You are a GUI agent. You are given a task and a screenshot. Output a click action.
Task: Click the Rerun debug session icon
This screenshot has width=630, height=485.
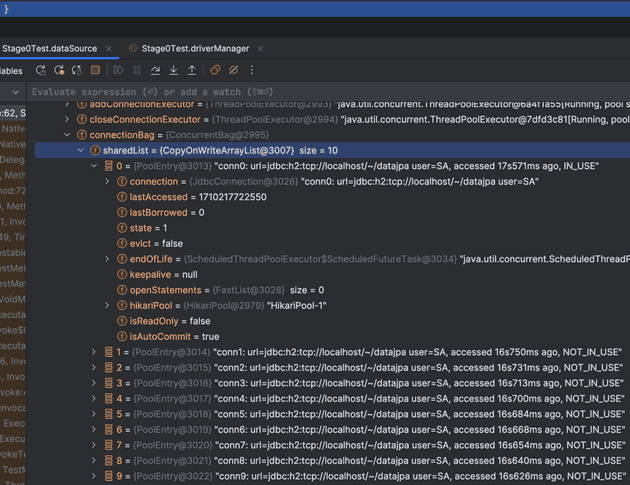tap(41, 70)
